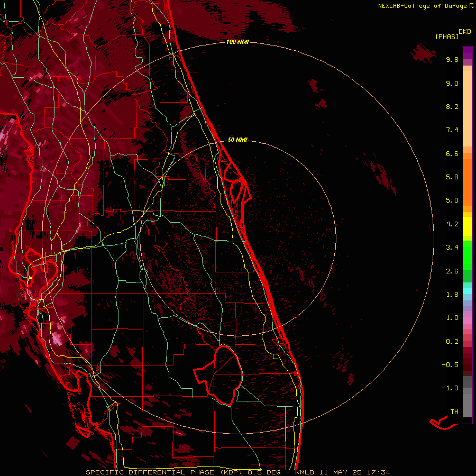Click the 8.2 scale value
This screenshot has height=476, width=476.
[x=452, y=106]
